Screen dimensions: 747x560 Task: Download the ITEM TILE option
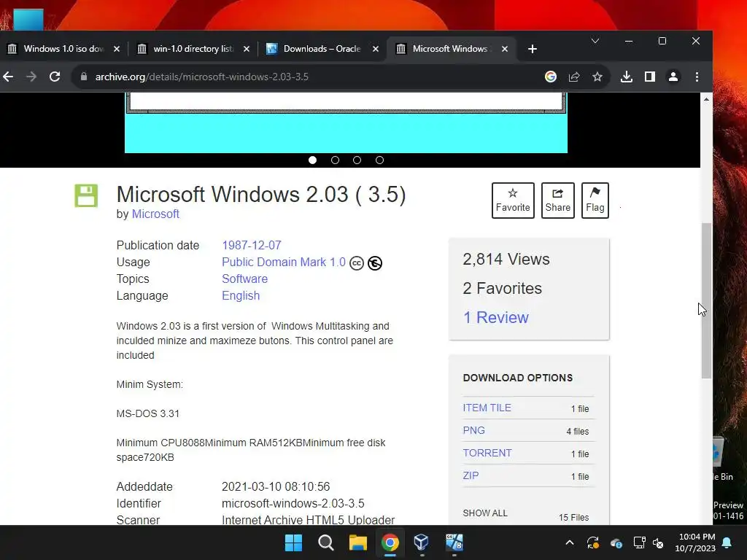click(487, 408)
